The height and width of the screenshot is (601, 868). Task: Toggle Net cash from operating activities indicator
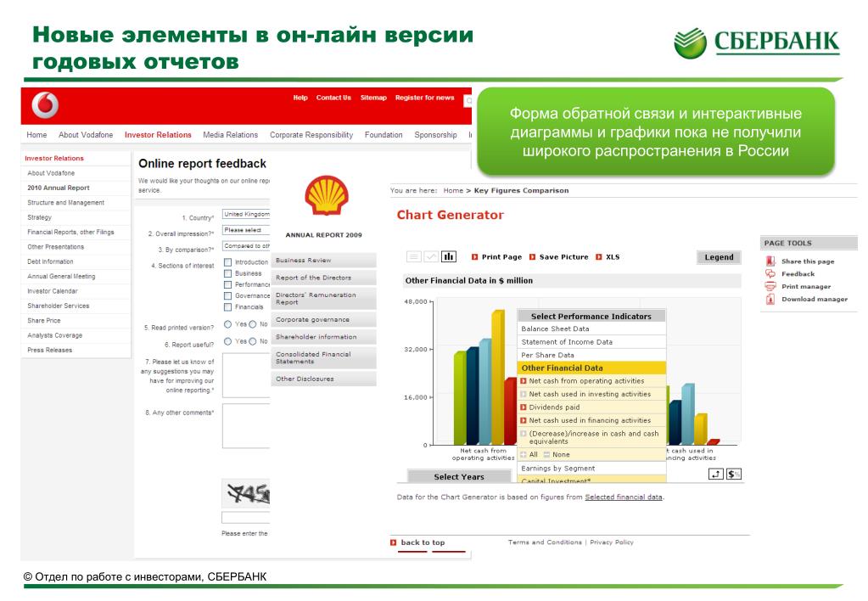524,380
